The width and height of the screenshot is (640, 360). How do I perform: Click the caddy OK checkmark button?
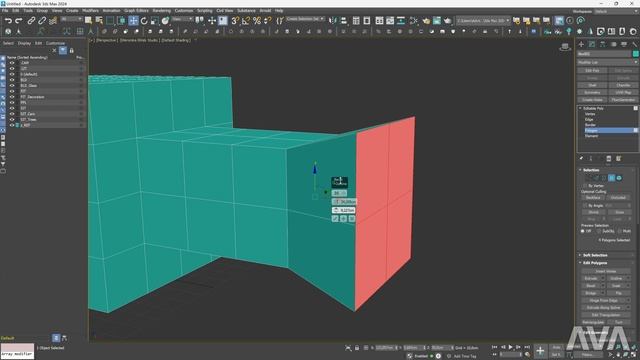pos(335,219)
